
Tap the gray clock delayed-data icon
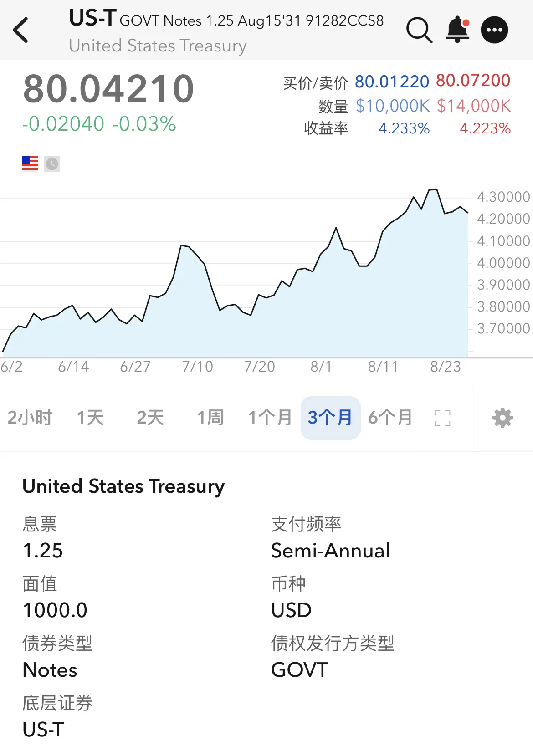click(x=52, y=163)
